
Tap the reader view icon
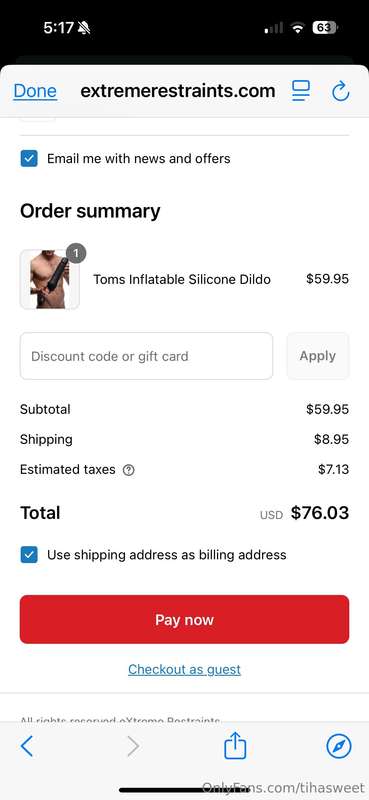click(301, 91)
